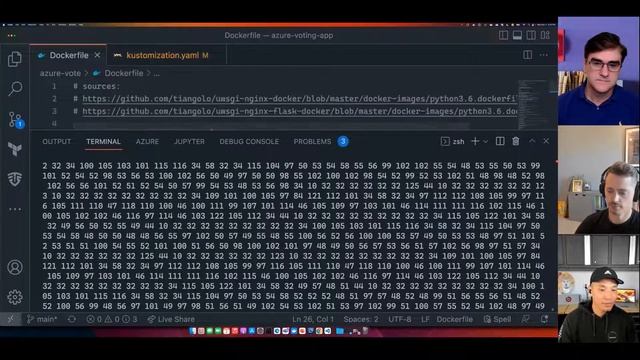Open errors and warnings count in status bar
This screenshot has width=640, height=360.
112,319
